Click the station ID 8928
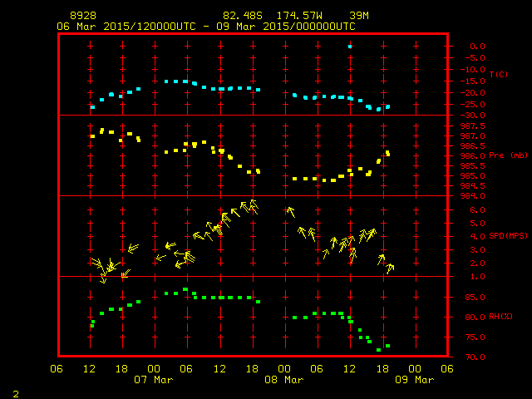Image resolution: width=532 pixels, height=399 pixels. (x=83, y=16)
